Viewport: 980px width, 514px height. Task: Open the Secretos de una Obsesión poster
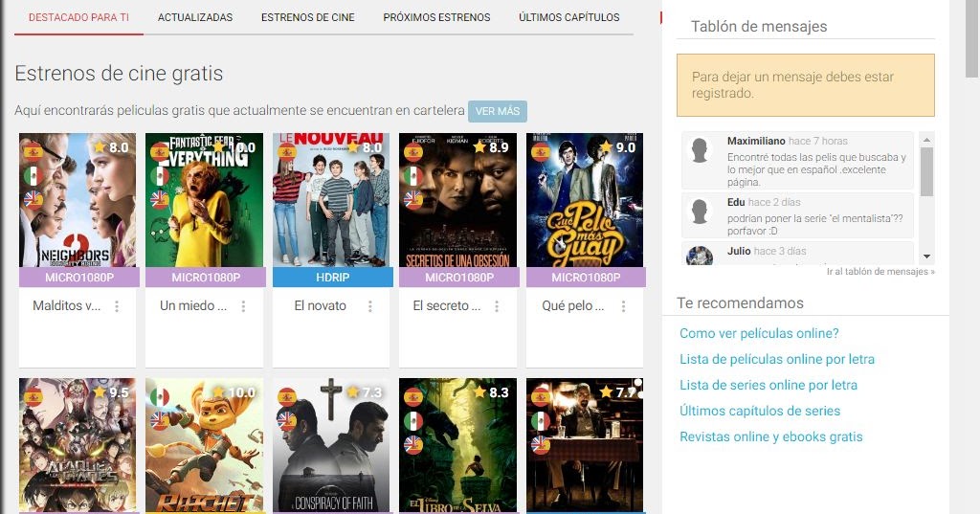point(458,200)
